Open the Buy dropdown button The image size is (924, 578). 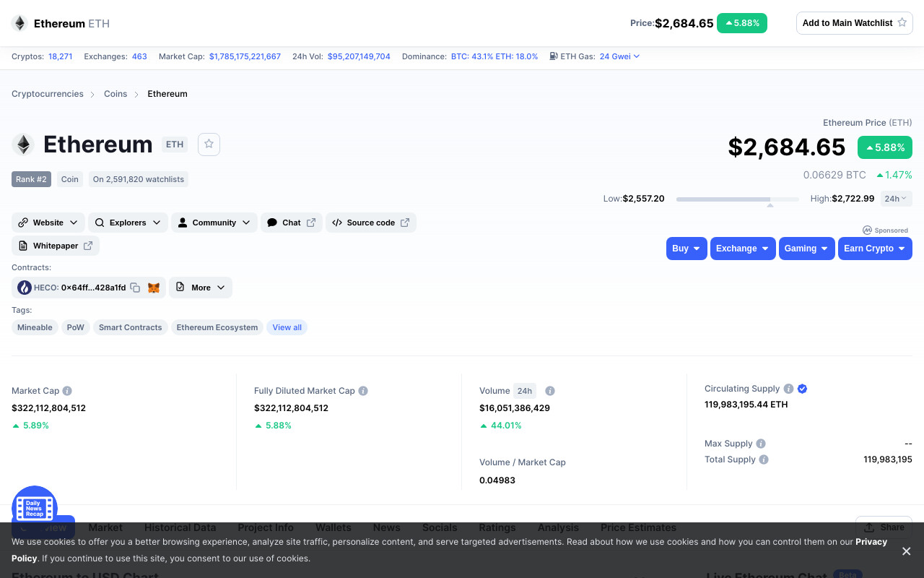(687, 249)
